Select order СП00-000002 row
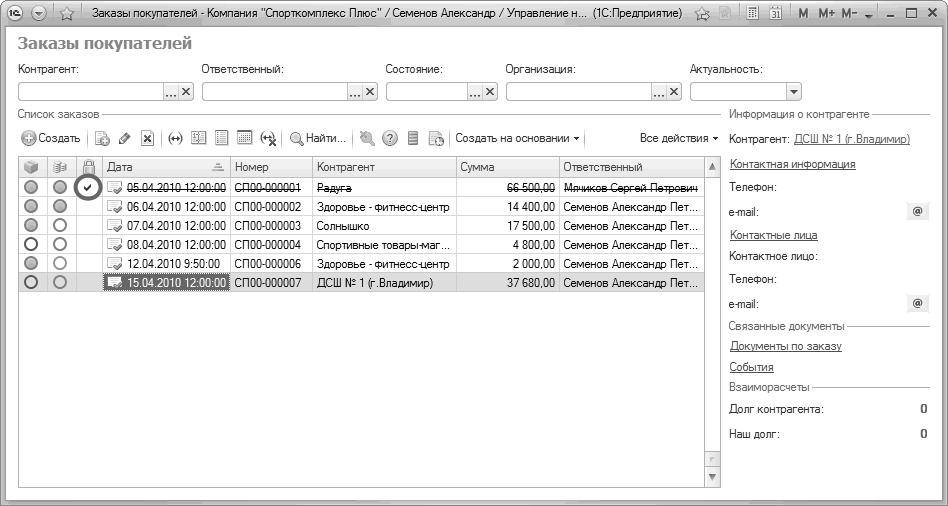 (362, 207)
